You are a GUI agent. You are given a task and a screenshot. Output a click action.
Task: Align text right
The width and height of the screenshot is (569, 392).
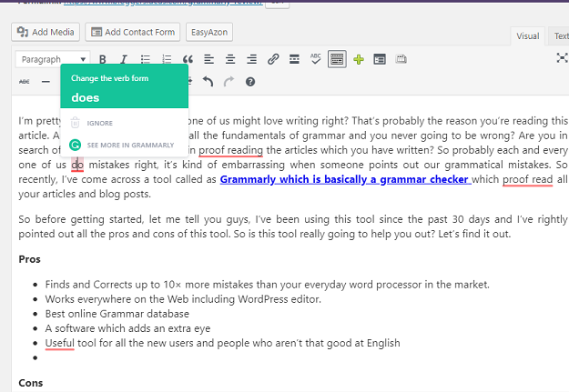click(252, 59)
